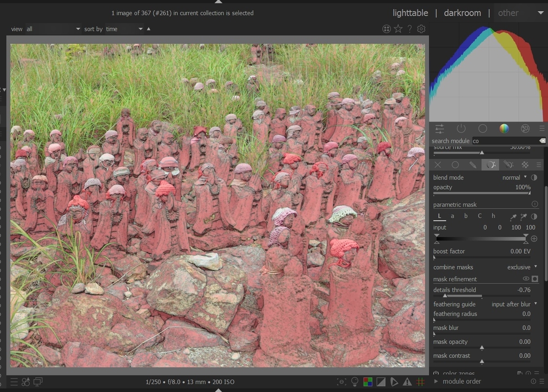Select drawn and parametric mask icon
Image resolution: width=548 pixels, height=392 pixels.
click(x=508, y=164)
